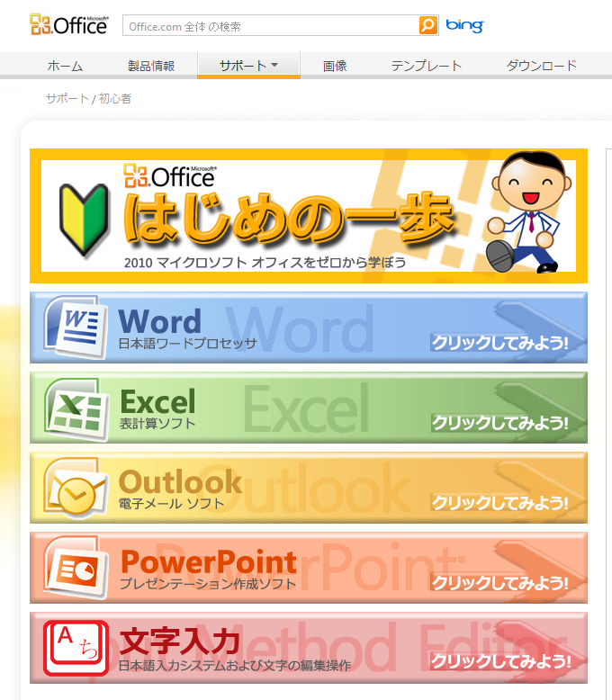Focus the Office.com search input field
Viewport: 612px width, 700px height.
(x=271, y=25)
